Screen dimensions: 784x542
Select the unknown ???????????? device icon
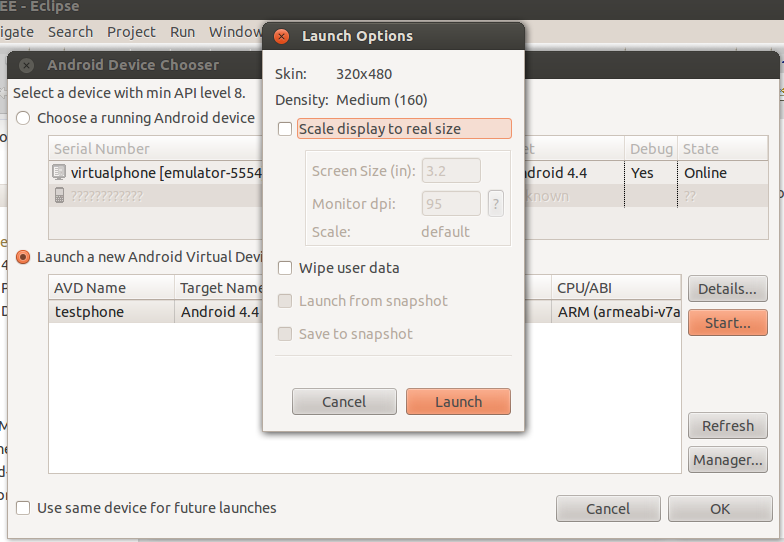click(59, 196)
